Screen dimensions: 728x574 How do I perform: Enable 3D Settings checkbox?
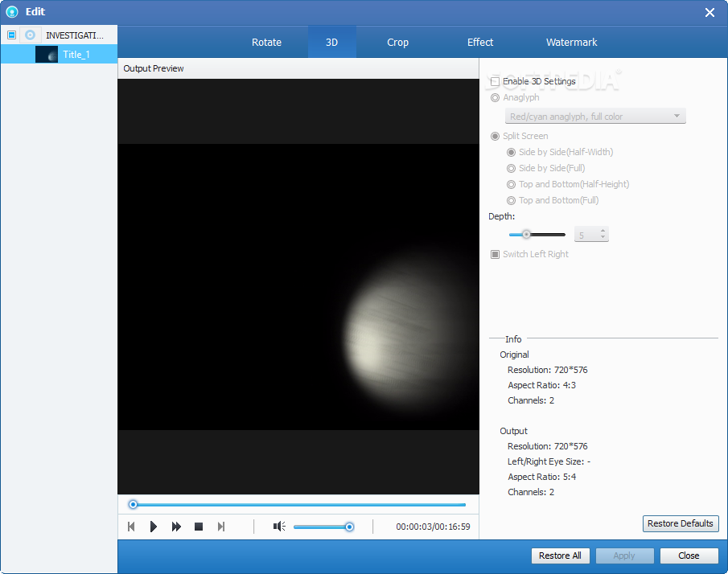(x=495, y=82)
